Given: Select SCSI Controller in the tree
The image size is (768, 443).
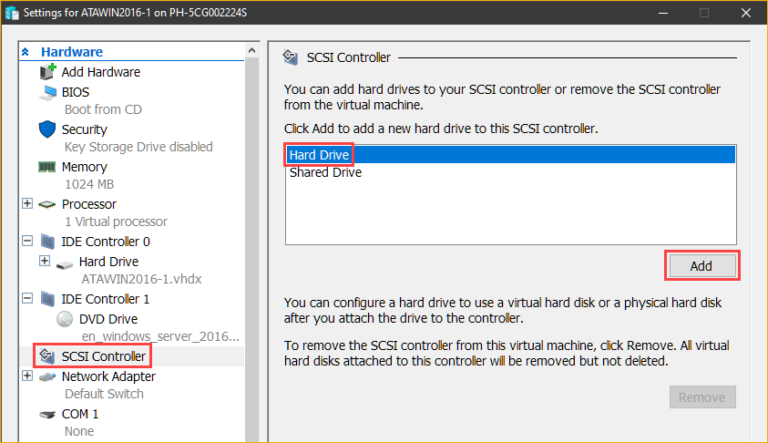Looking at the screenshot, I should 103,356.
